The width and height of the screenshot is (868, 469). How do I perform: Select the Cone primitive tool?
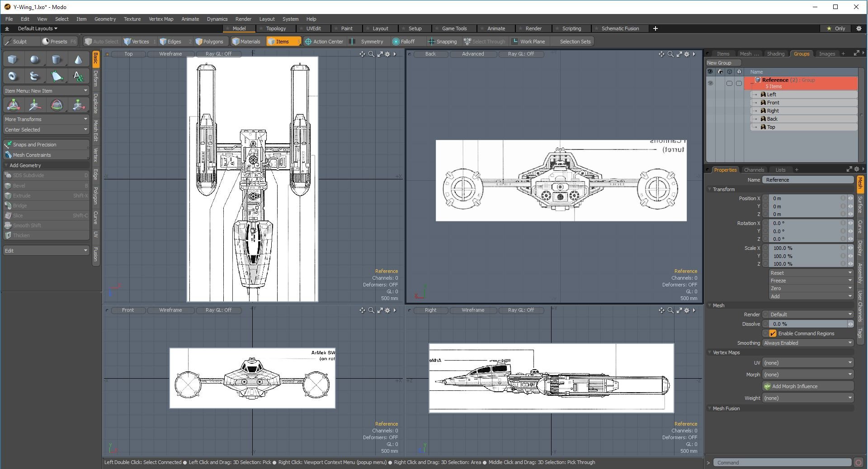point(78,59)
